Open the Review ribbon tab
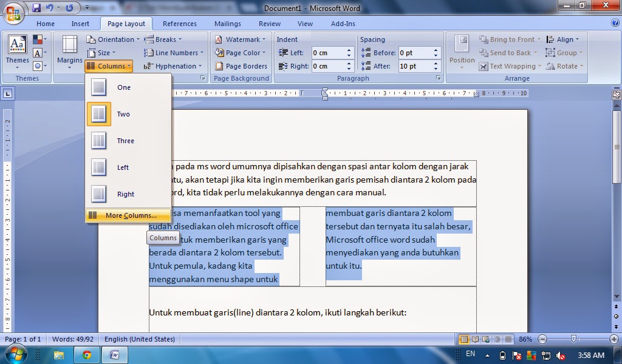This screenshot has width=622, height=364. coord(270,24)
